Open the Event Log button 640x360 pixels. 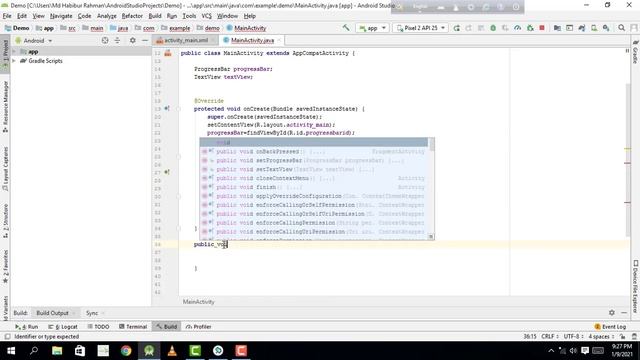(x=610, y=327)
